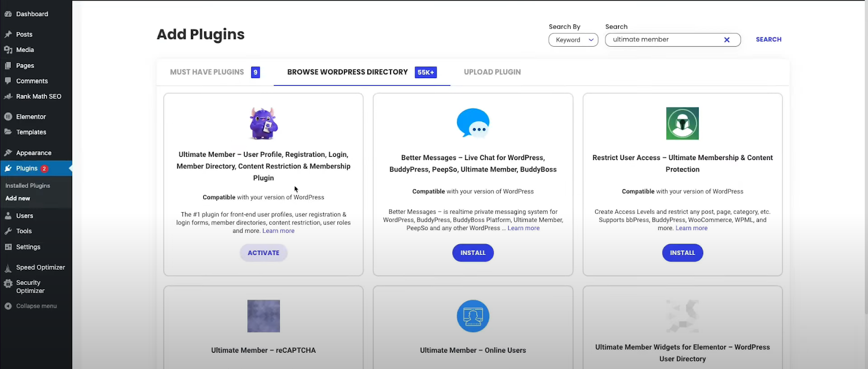This screenshot has width=868, height=369.
Task: Click the Ultimate Member Online Users icon
Action: tap(473, 316)
